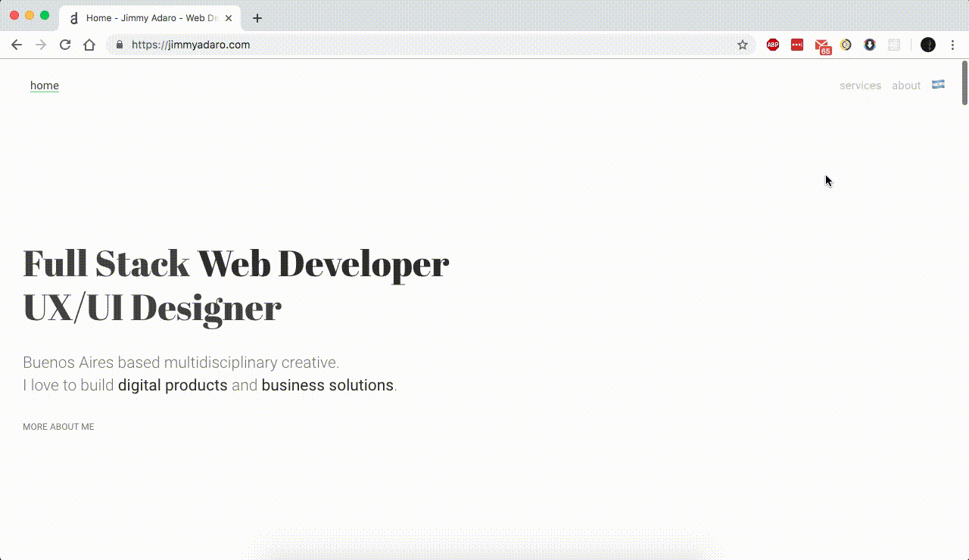The width and height of the screenshot is (969, 560).
Task: Open the Adblock Plus extension
Action: coord(772,45)
